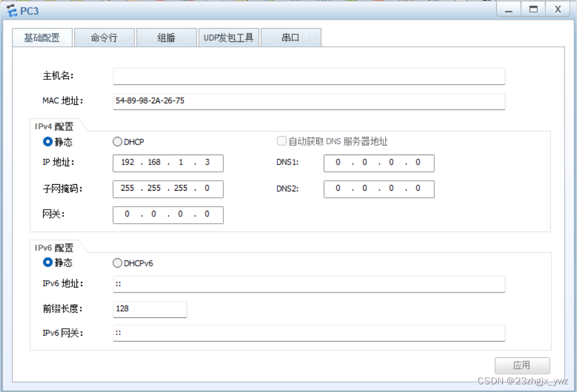Screen dimensions: 577x392
Task: Click the IPv6 网关 input field
Action: [309, 333]
